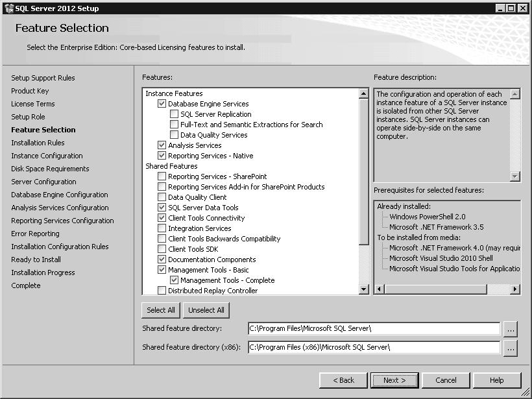Click Reporting Services Configuration step
The image size is (532, 399).
click(x=62, y=221)
